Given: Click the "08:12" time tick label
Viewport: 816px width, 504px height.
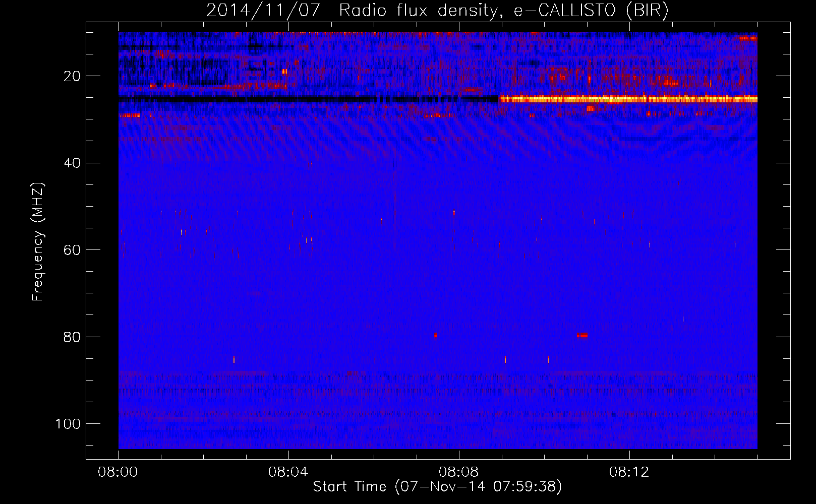Looking at the screenshot, I should 629,472.
